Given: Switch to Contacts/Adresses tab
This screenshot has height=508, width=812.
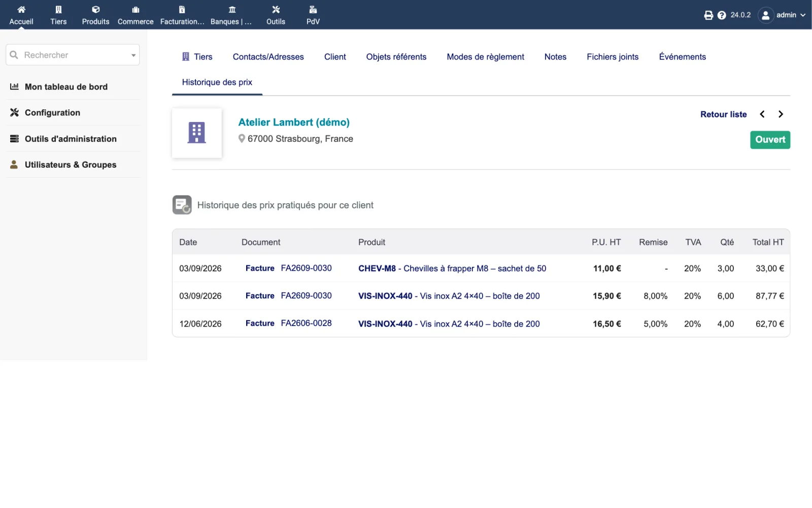Looking at the screenshot, I should (268, 57).
